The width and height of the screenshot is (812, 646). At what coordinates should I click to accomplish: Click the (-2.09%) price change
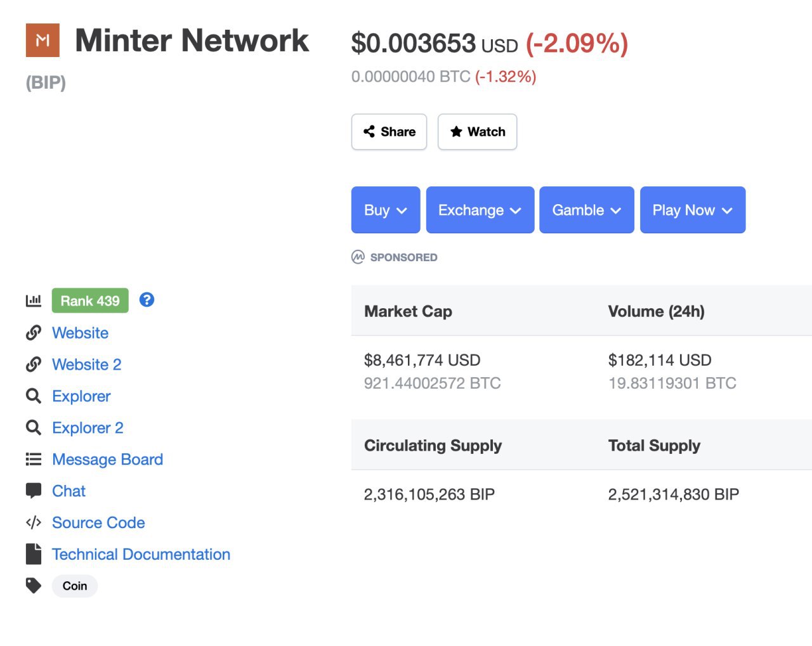[x=577, y=44]
